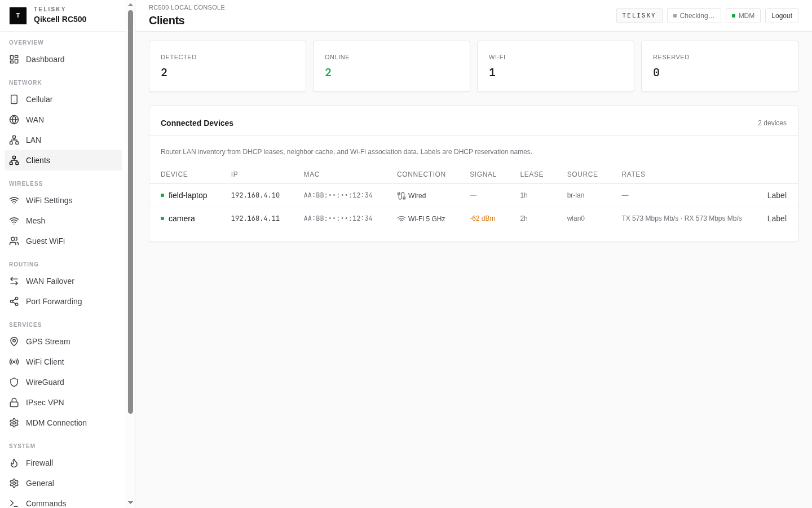The height and width of the screenshot is (508, 812).
Task: Click the Guest WiFi users icon
Action: coord(14,241)
